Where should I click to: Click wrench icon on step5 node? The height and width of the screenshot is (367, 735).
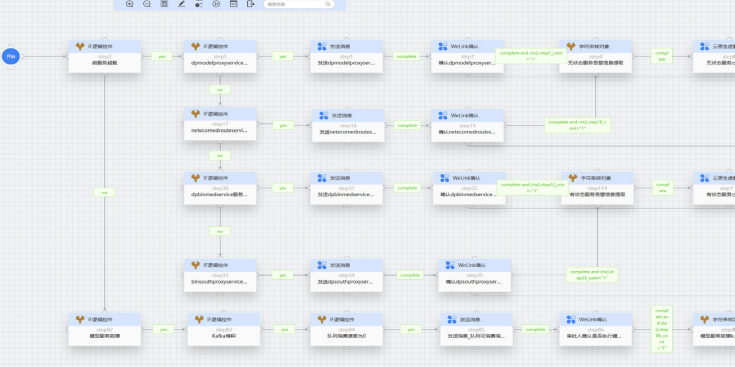coord(195,46)
